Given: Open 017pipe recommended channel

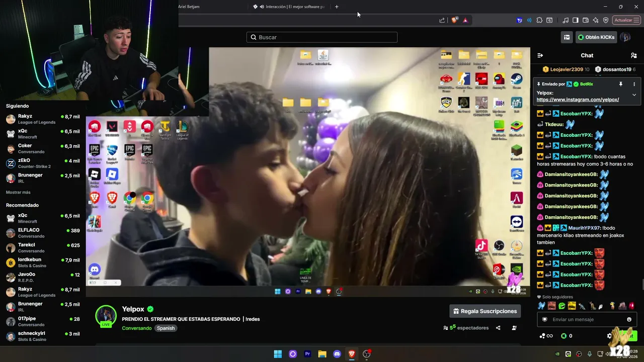Looking at the screenshot, I should pyautogui.click(x=43, y=321).
